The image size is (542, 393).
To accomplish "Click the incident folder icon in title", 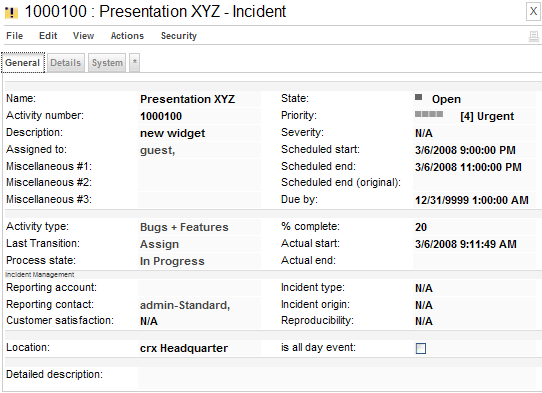I will (x=11, y=13).
